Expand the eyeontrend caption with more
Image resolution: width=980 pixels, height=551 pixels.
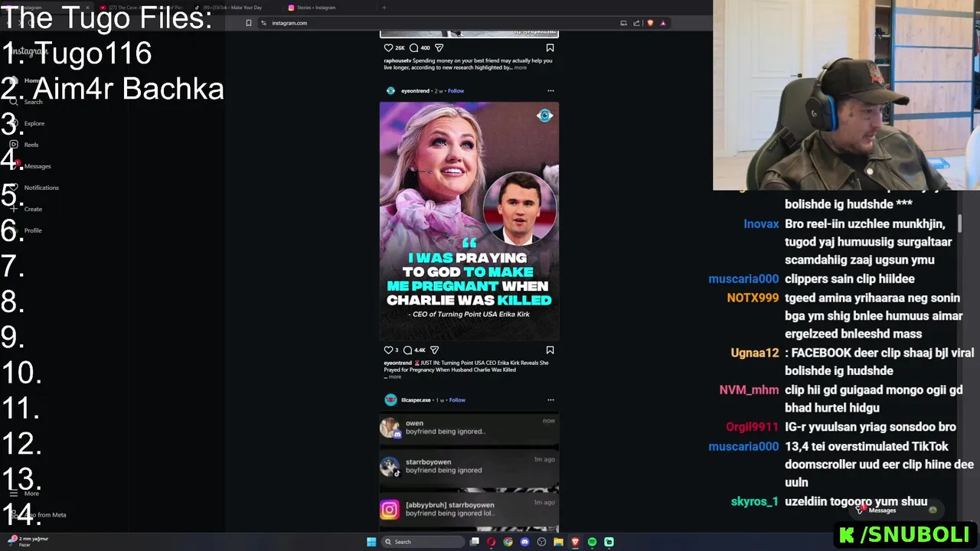395,377
